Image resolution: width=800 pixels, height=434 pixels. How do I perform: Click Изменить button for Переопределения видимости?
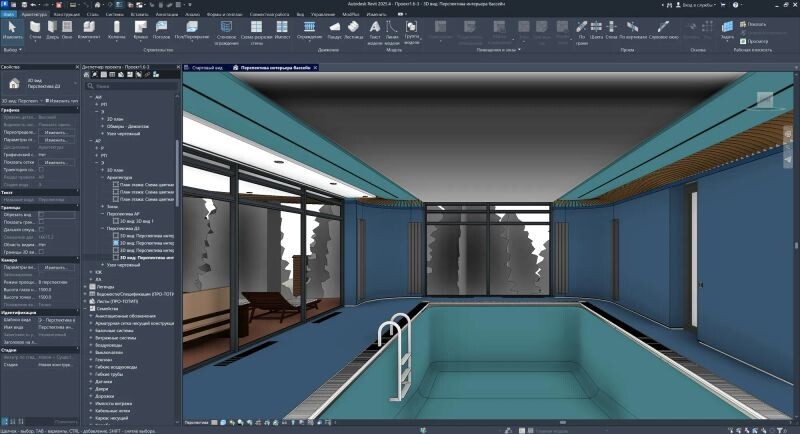pyautogui.click(x=58, y=131)
